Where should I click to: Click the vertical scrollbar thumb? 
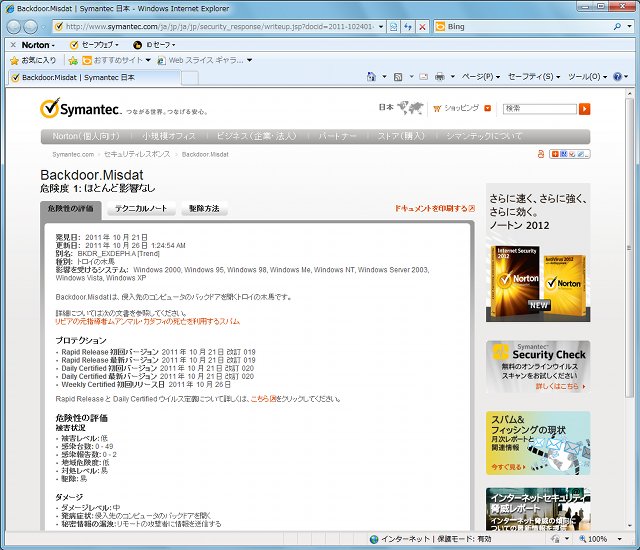630,248
